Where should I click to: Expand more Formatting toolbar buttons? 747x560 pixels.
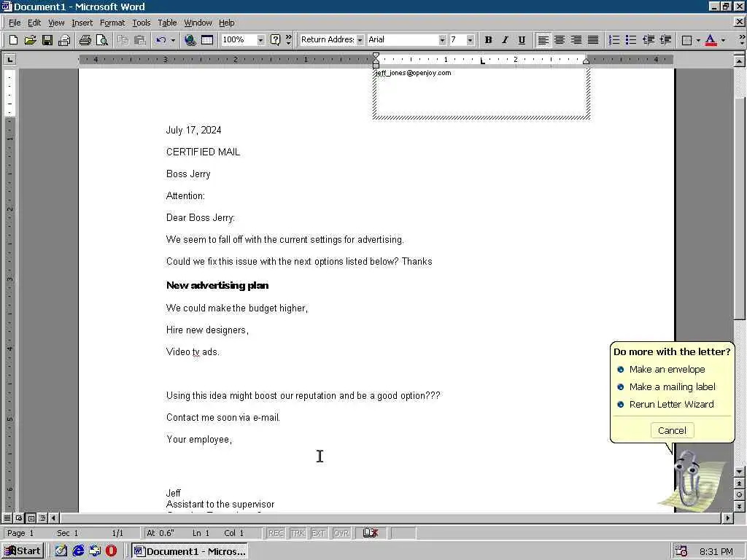click(741, 40)
